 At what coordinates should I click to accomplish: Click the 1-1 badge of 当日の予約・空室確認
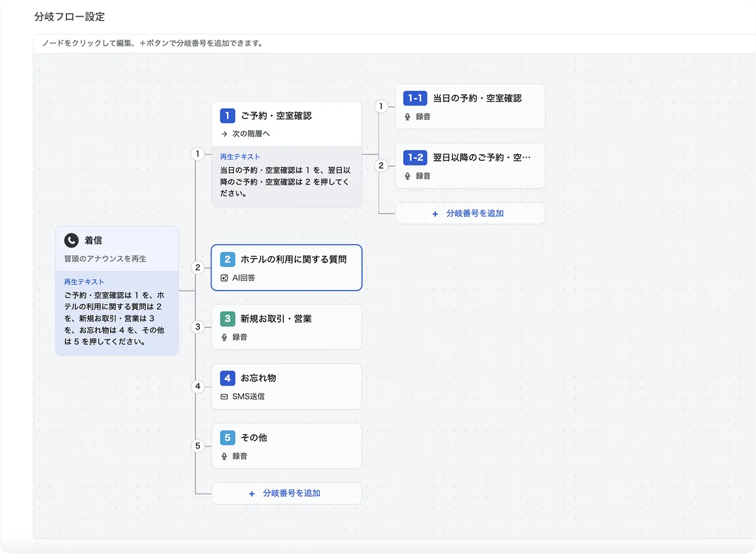tap(415, 98)
